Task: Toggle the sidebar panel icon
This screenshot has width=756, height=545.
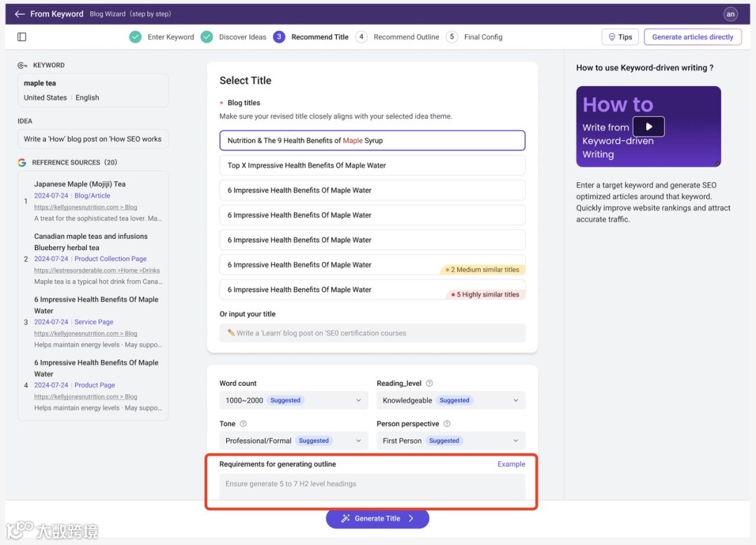Action: pos(22,37)
